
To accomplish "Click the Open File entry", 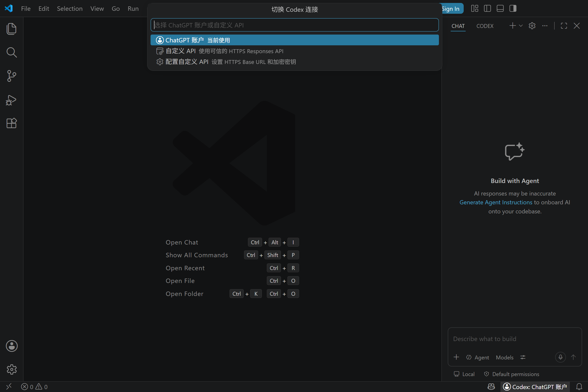I will click(180, 281).
